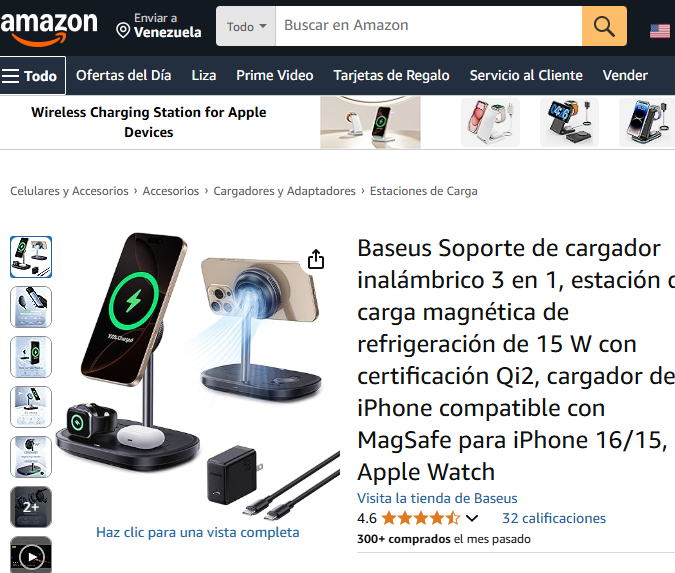Screen dimensions: 675x573
Task: Go to Prime Video
Action: [x=275, y=75]
